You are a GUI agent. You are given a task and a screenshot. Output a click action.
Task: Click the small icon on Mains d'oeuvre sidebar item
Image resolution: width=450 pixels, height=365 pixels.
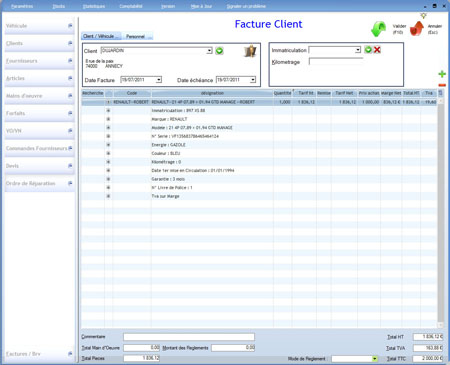[70, 96]
